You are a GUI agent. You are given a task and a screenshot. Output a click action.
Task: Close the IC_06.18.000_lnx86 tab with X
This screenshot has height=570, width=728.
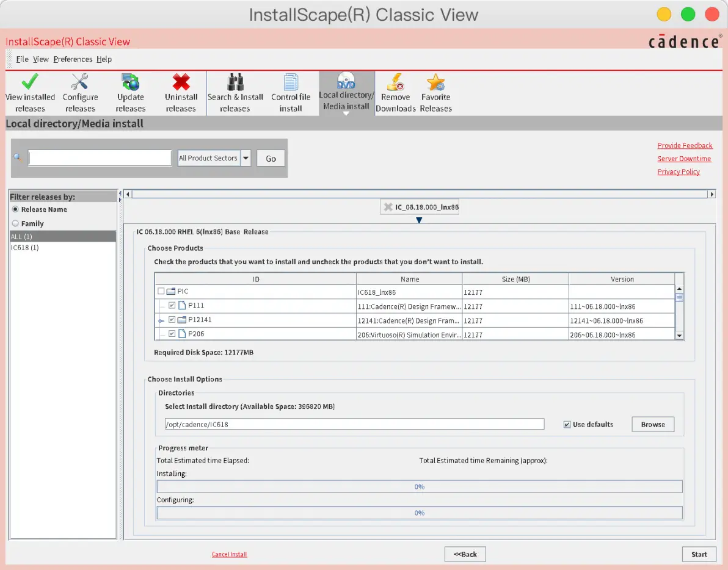coord(388,207)
